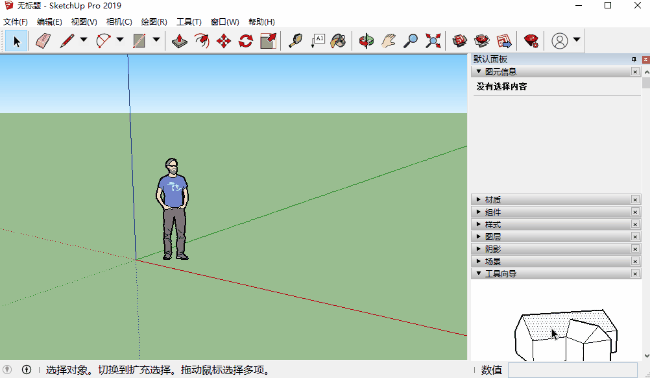The width and height of the screenshot is (650, 378).
Task: Select the Pan hand tool
Action: [388, 41]
